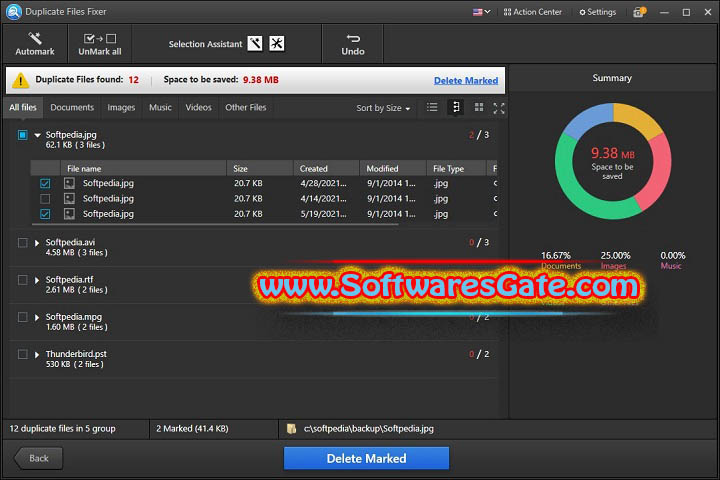
Task: Click the '0.00% Music' summary label
Action: point(672,260)
